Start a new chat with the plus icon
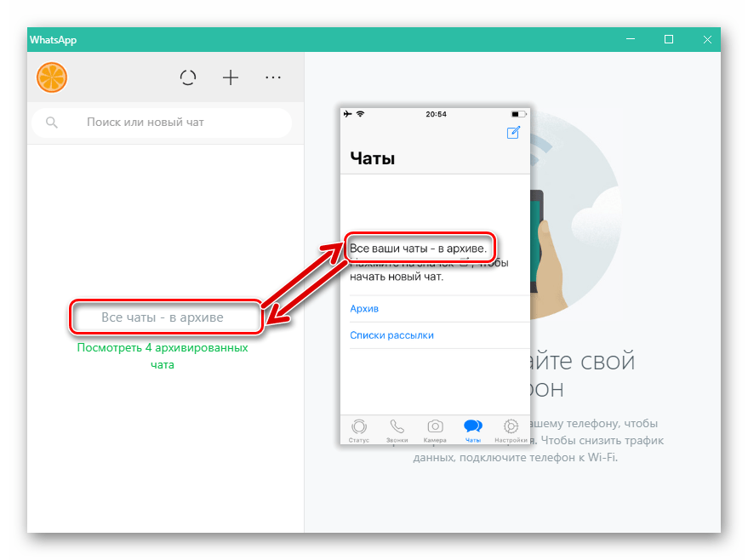Image resolution: width=748 pixels, height=560 pixels. [231, 77]
